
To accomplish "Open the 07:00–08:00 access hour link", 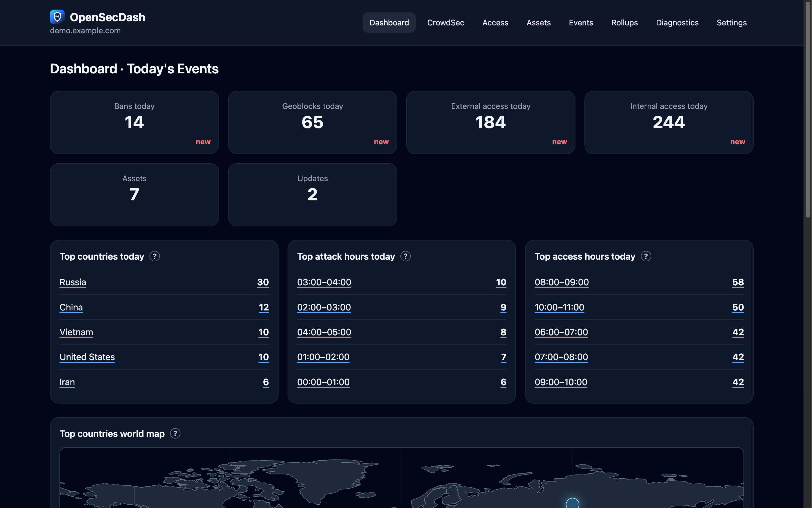I will (x=561, y=357).
